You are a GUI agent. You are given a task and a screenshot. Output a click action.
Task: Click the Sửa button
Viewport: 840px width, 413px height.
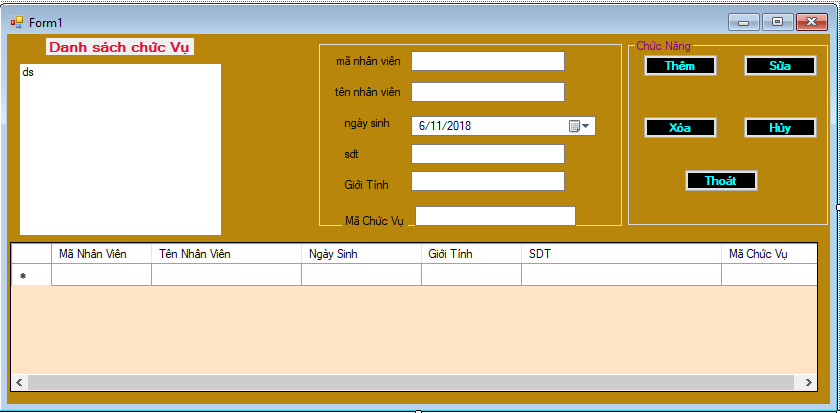[780, 66]
